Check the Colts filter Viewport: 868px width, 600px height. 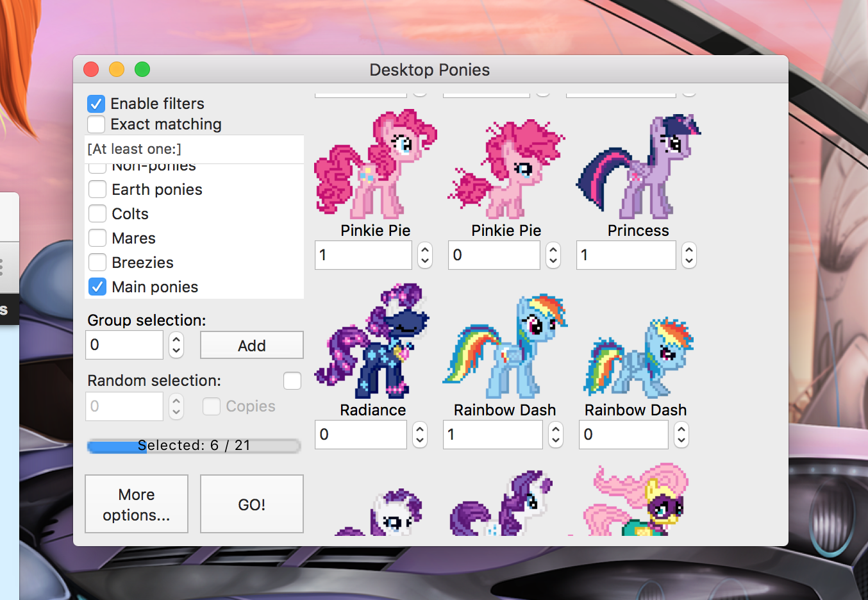(x=97, y=214)
